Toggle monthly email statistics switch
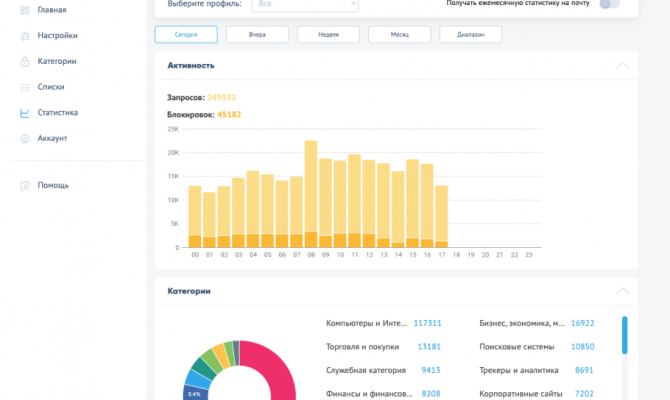 (x=609, y=4)
